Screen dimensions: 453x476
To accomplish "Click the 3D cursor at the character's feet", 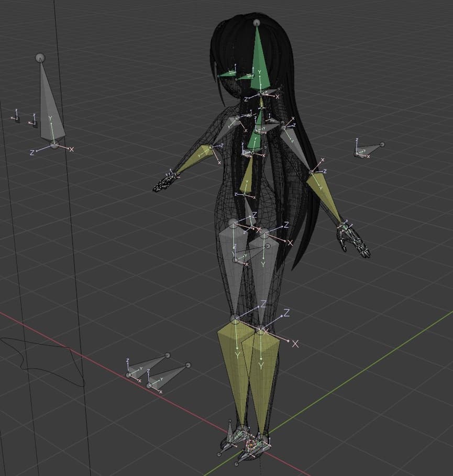I will click(x=250, y=445).
